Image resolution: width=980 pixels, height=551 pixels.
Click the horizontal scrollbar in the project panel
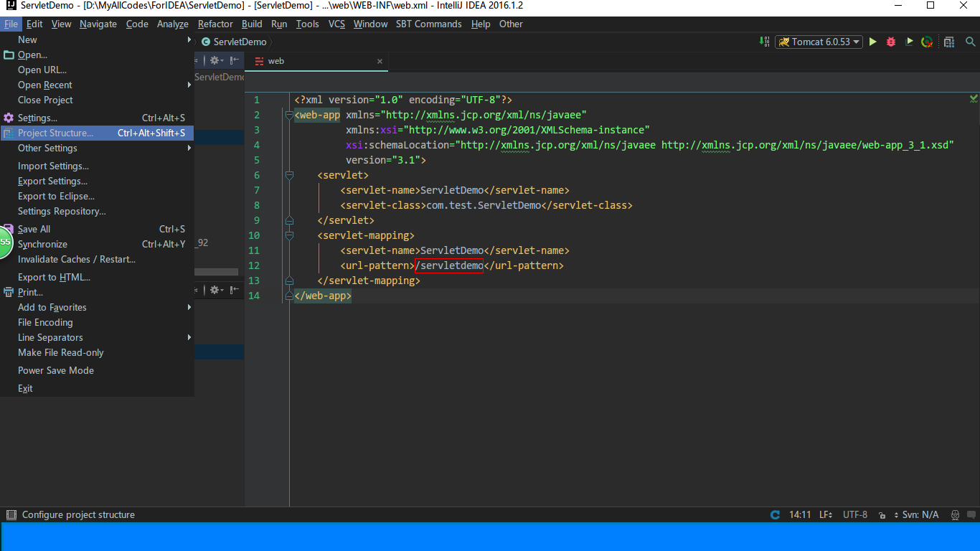point(216,272)
